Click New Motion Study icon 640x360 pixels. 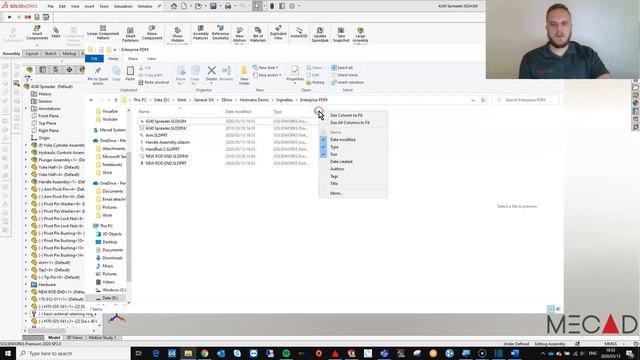point(240,35)
